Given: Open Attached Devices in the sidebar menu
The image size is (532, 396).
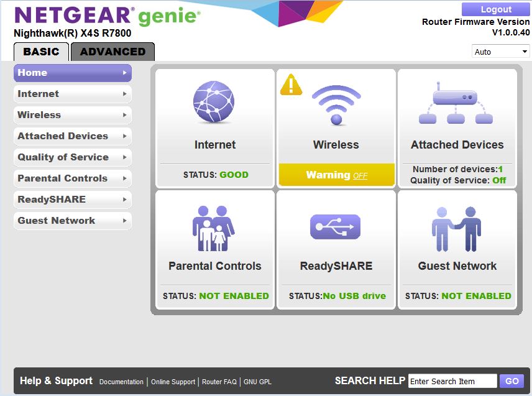Looking at the screenshot, I should 73,136.
